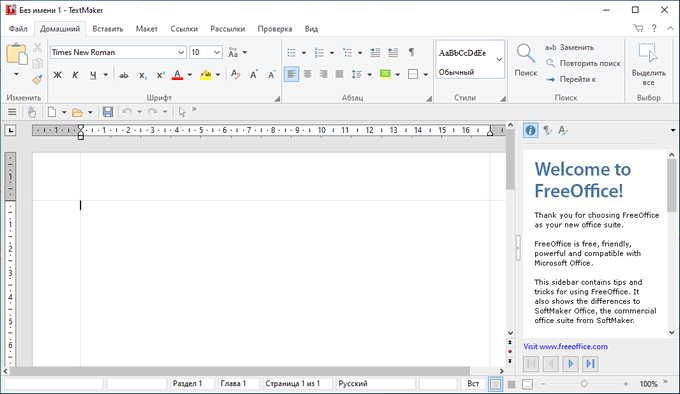Screen dimensions: 680x394
Task: Center the paragraph alignment
Action: pyautogui.click(x=307, y=74)
